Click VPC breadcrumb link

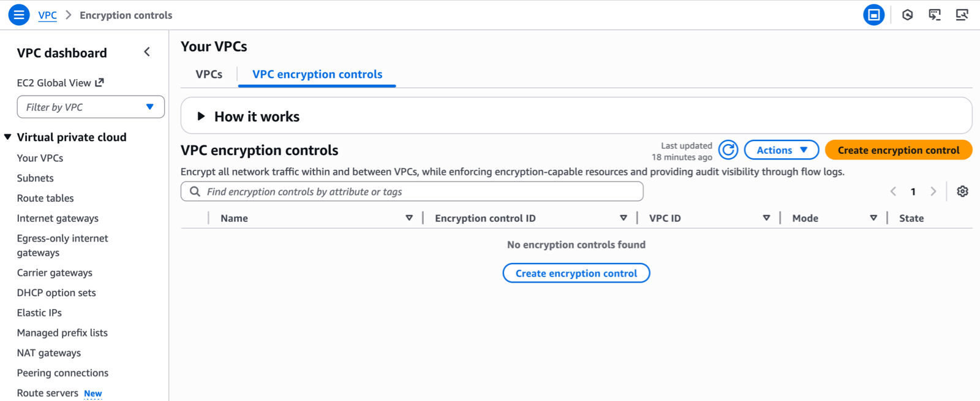[47, 15]
